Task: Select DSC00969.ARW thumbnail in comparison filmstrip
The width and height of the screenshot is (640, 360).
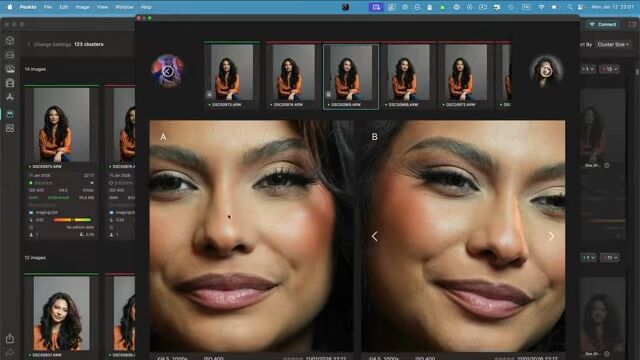Action: [x=351, y=77]
